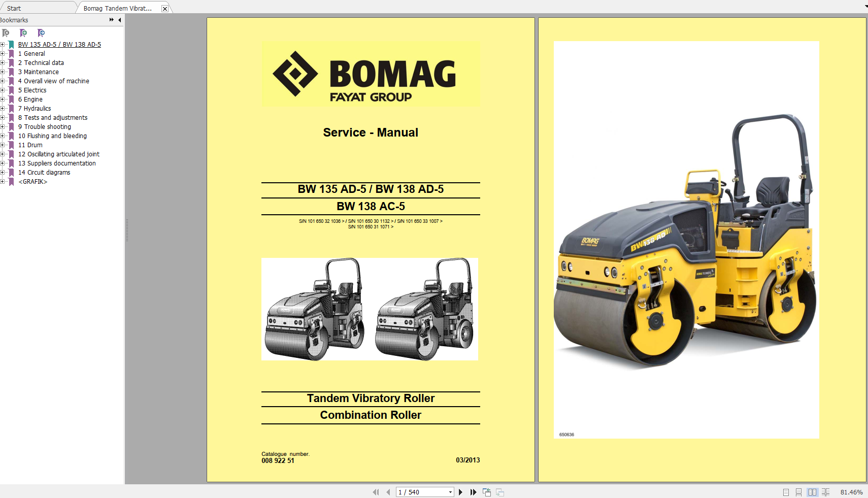This screenshot has width=868, height=498.
Task: Expand the 14 Circuit diagrams bookmark node
Action: tap(2, 173)
